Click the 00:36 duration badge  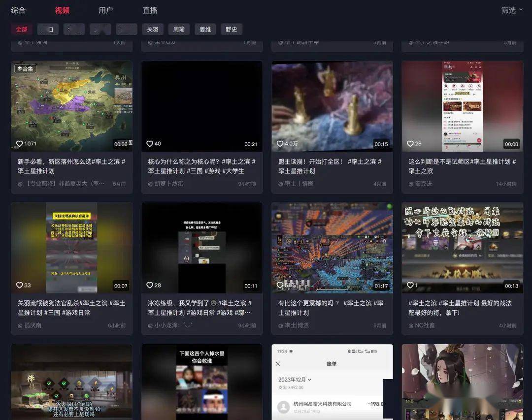[121, 144]
